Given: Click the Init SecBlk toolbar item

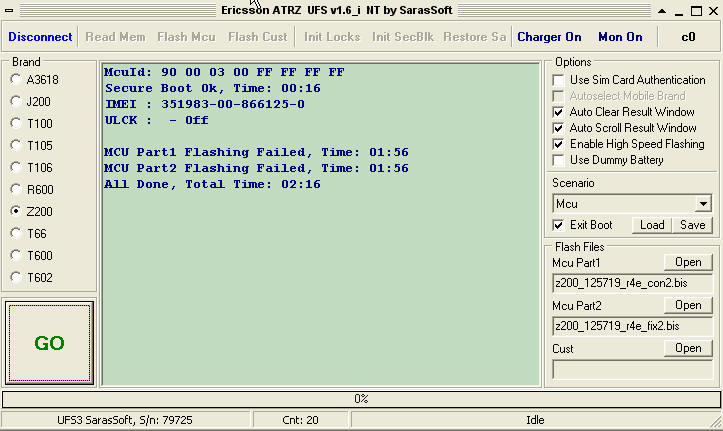Looking at the screenshot, I should (x=403, y=37).
